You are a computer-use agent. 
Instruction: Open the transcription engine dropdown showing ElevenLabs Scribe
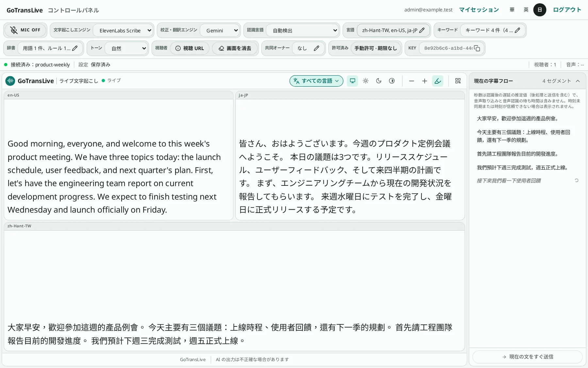pos(123,30)
